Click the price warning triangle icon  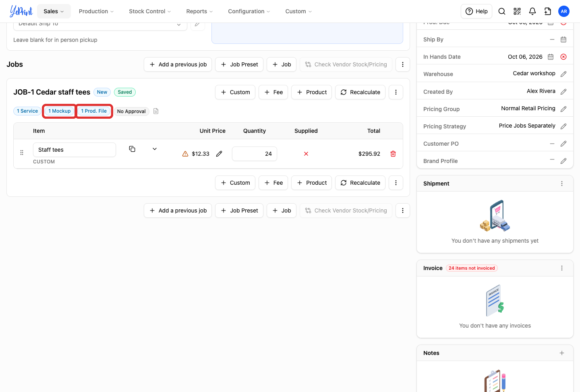click(185, 154)
